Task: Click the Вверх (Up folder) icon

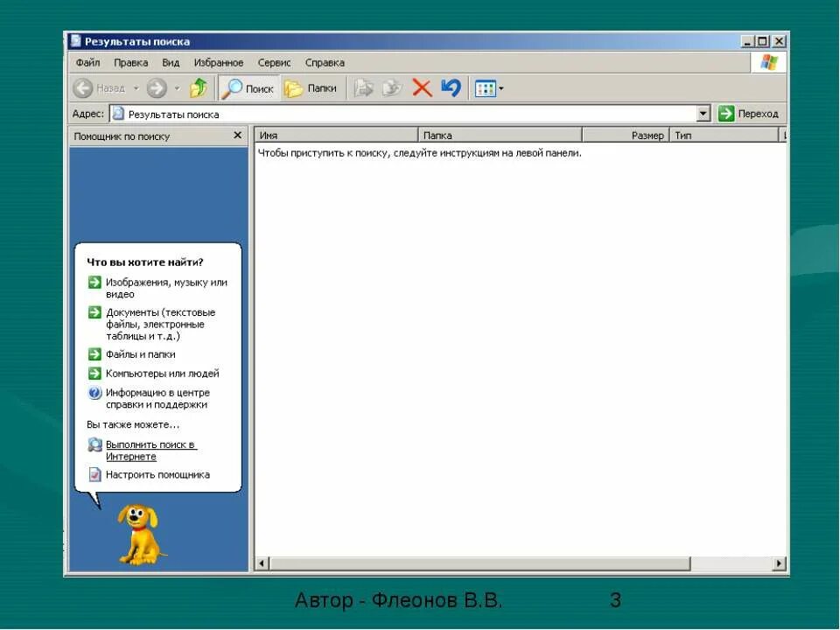Action: click(199, 87)
